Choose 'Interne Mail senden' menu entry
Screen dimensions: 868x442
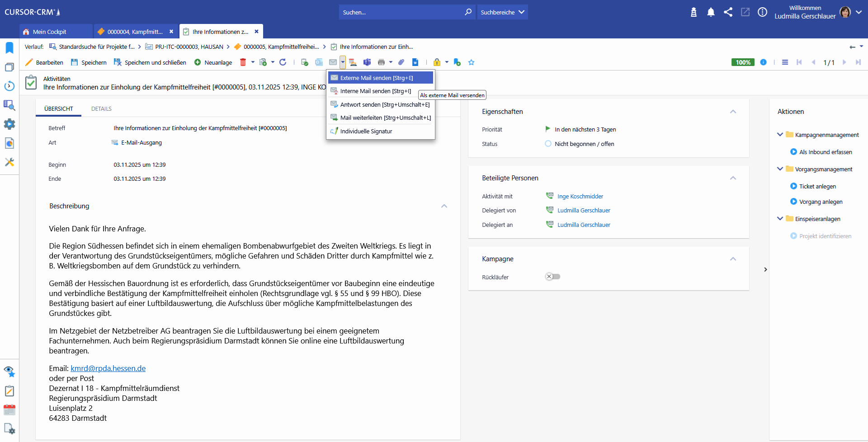375,91
